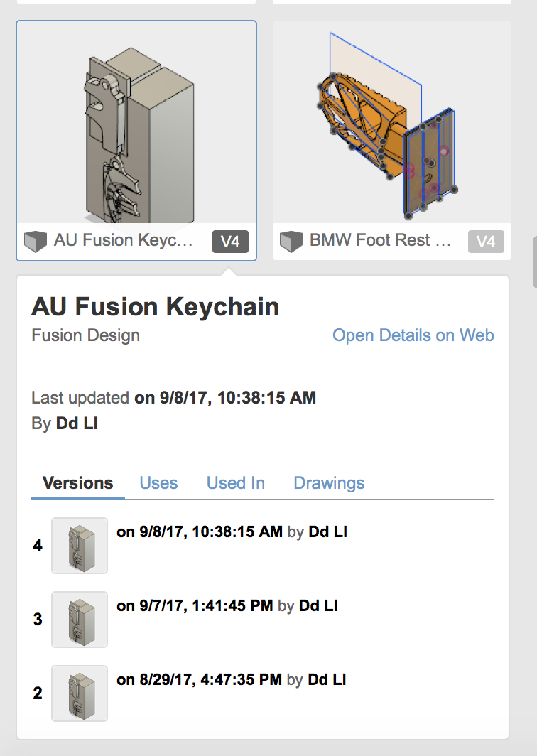Click the V4 badge on AU Fusion Keychain
Viewport: 537px width, 756px height.
click(230, 242)
